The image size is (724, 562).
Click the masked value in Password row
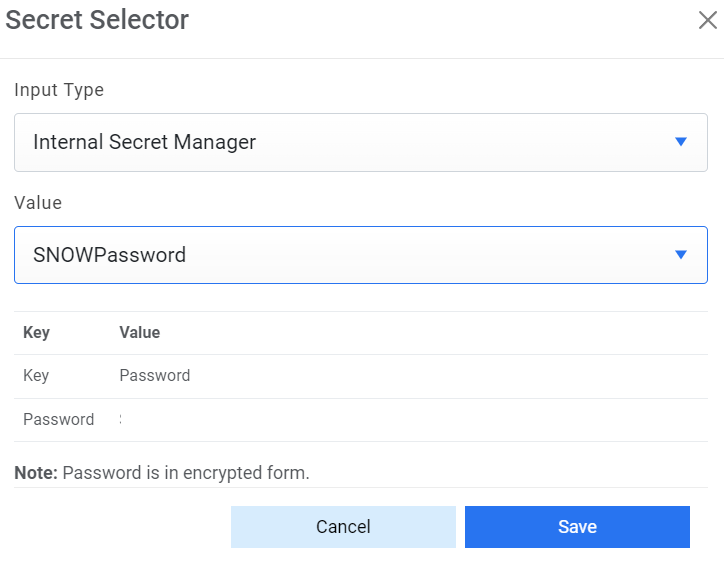coord(121,420)
